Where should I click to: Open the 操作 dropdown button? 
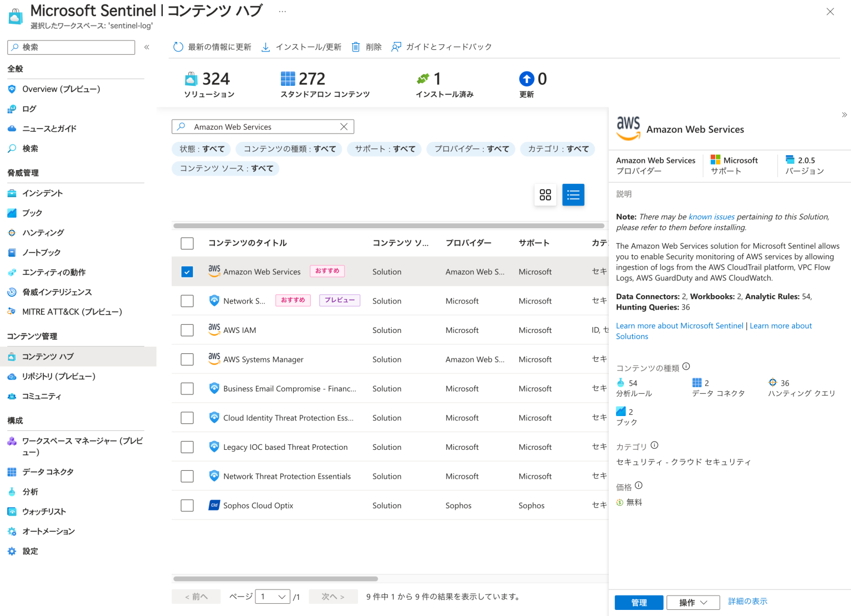click(x=693, y=602)
